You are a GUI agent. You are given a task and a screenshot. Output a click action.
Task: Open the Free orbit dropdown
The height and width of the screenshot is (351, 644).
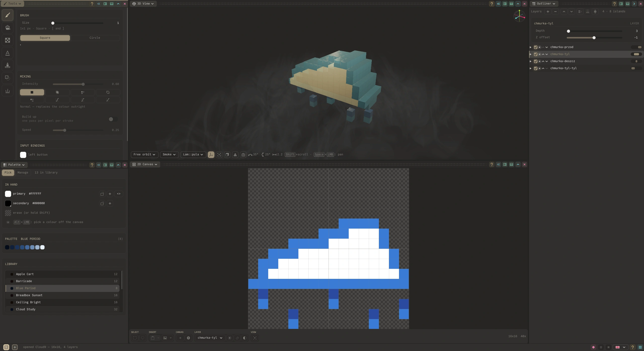point(144,155)
